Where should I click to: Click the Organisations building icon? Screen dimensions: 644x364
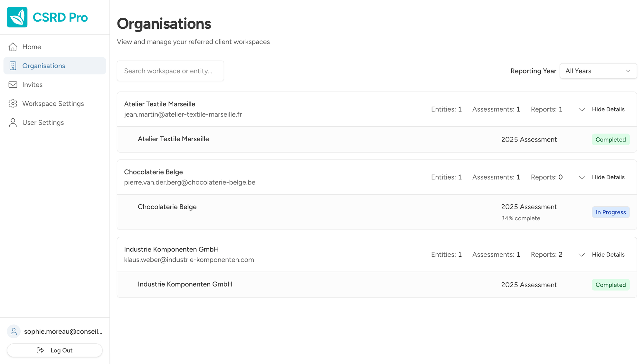(13, 65)
